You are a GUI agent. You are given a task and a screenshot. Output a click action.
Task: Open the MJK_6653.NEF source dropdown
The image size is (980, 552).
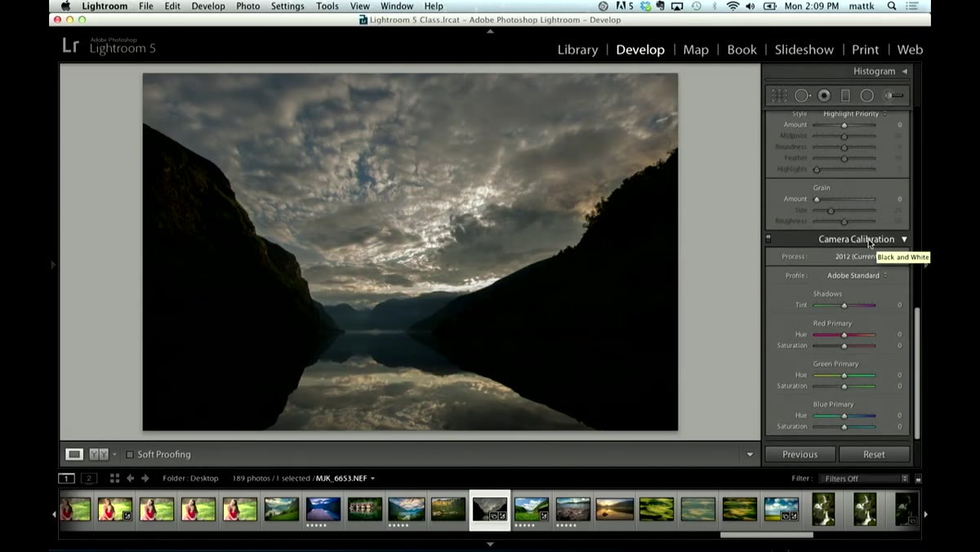coord(345,479)
